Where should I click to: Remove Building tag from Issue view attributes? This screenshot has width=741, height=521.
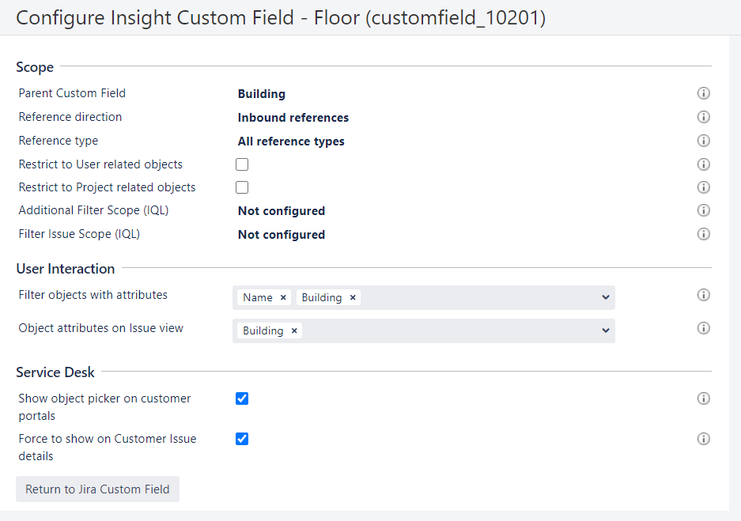click(294, 331)
